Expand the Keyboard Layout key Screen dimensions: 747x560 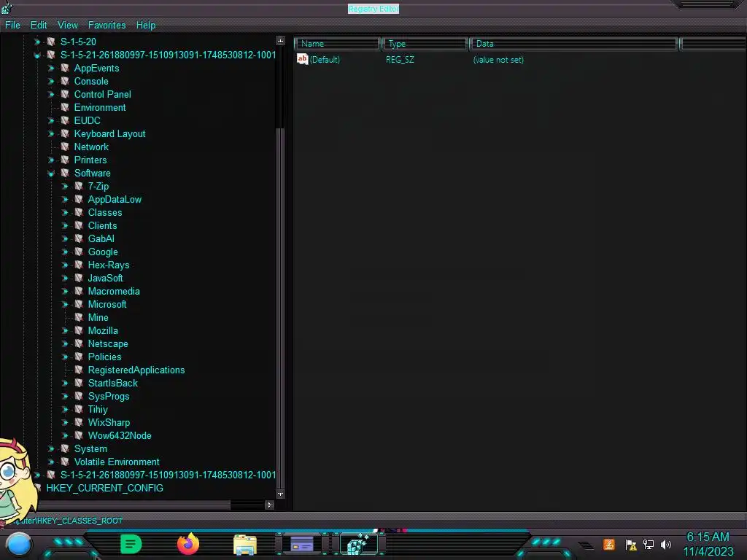click(x=51, y=134)
